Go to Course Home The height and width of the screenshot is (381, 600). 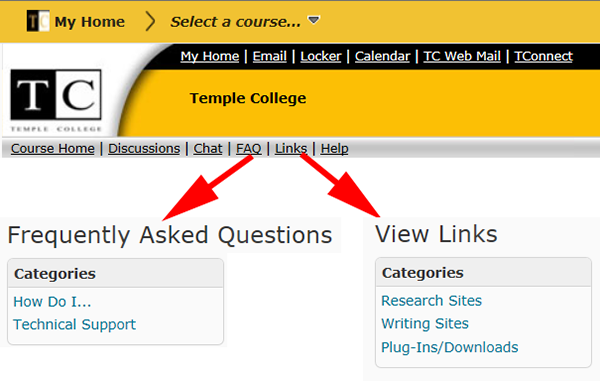pos(53,148)
